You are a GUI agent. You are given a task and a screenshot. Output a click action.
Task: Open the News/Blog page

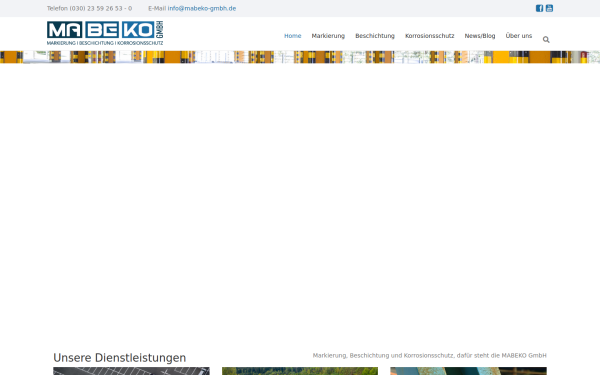(480, 36)
